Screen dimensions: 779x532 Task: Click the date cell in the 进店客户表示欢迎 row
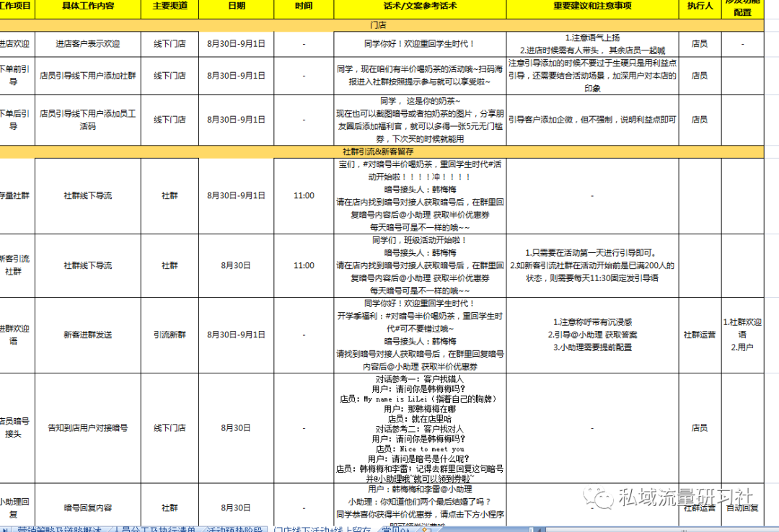[237, 44]
